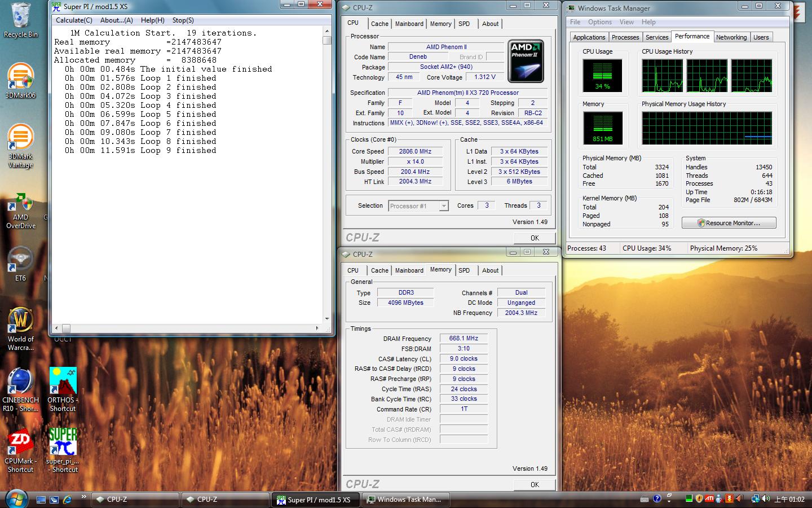
Task: Open the View menu in Task Manager
Action: point(626,22)
